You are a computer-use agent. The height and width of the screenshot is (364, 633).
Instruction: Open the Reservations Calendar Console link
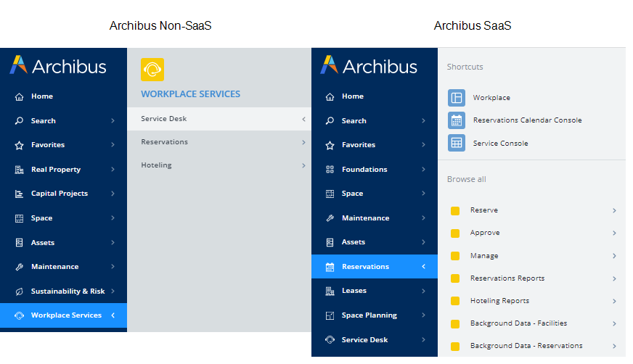pos(527,120)
